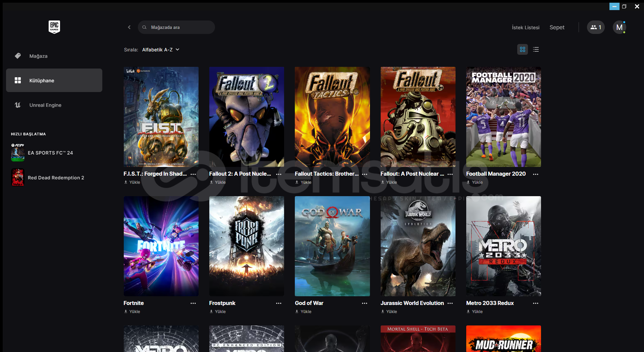Open F.I.S.T. game cover
The image size is (644, 352).
pyautogui.click(x=161, y=117)
